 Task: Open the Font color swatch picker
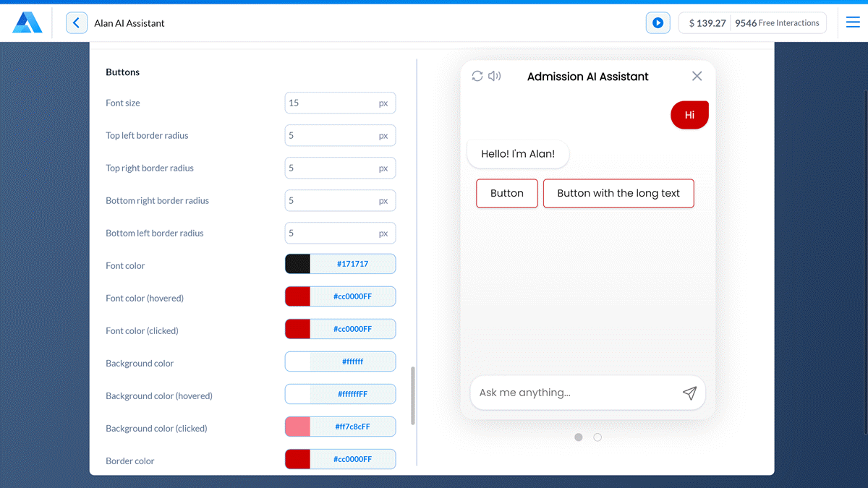pos(297,264)
